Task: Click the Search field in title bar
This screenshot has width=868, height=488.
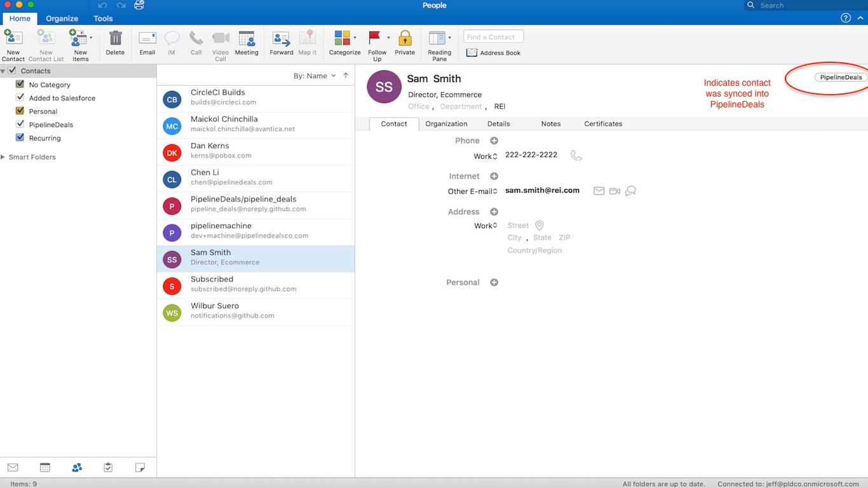Action: coord(805,5)
